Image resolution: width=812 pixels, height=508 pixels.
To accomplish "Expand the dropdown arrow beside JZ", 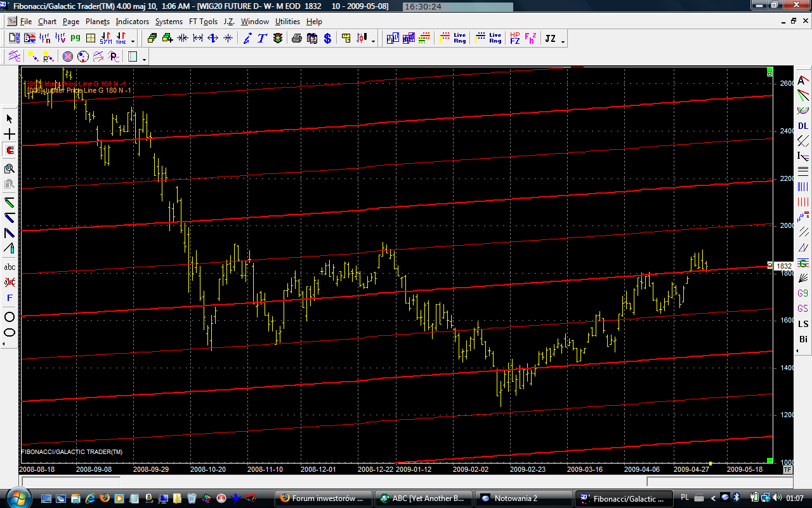I will 563,41.
